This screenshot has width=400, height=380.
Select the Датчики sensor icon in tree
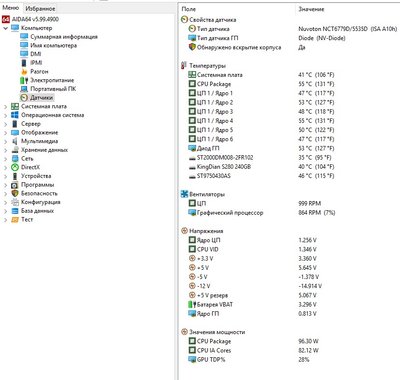coord(24,98)
